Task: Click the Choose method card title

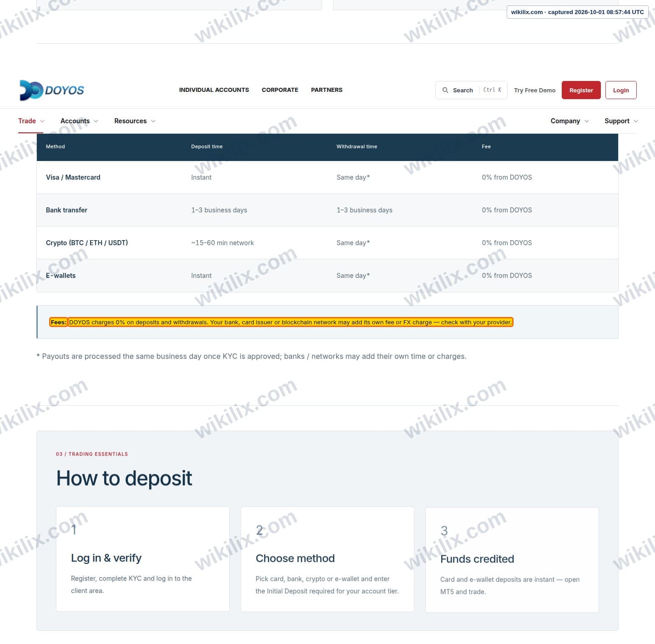Action: click(295, 558)
